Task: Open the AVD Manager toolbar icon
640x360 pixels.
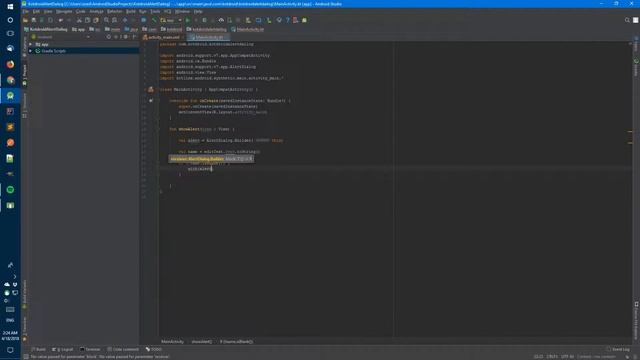Action: tap(258, 20)
